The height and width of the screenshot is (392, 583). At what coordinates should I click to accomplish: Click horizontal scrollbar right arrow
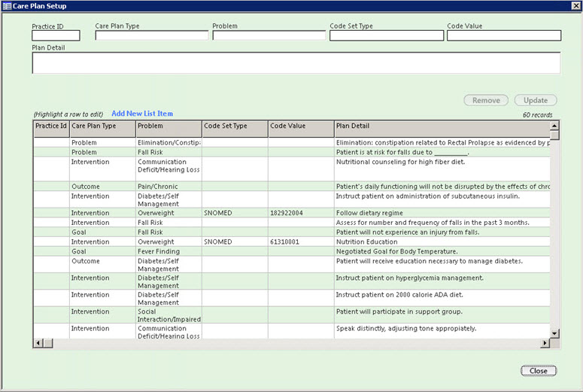pos(545,343)
